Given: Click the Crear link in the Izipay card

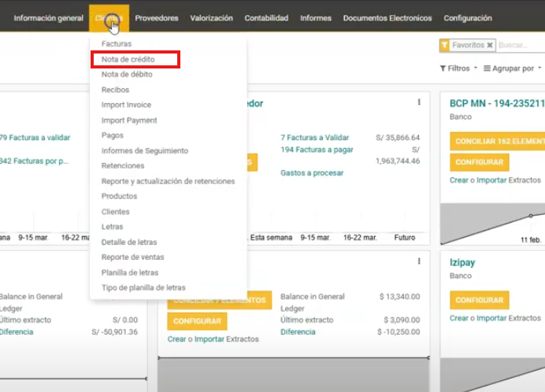Looking at the screenshot, I should point(458,318).
